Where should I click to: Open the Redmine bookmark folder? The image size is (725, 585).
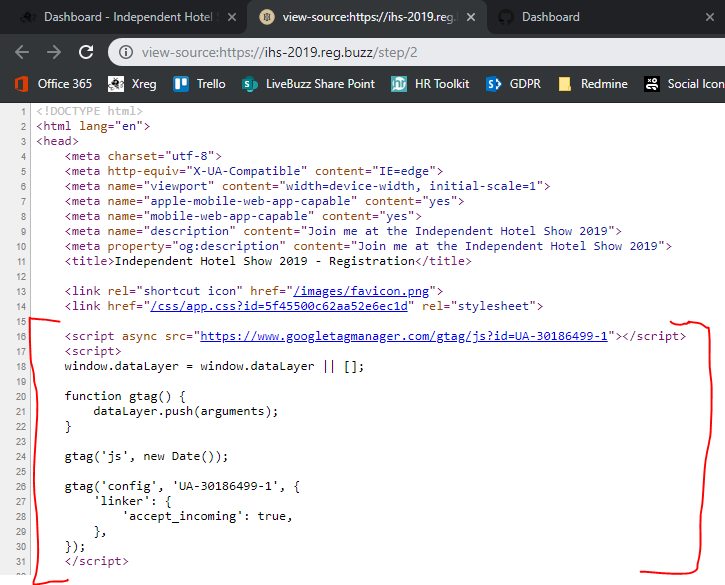[x=593, y=84]
